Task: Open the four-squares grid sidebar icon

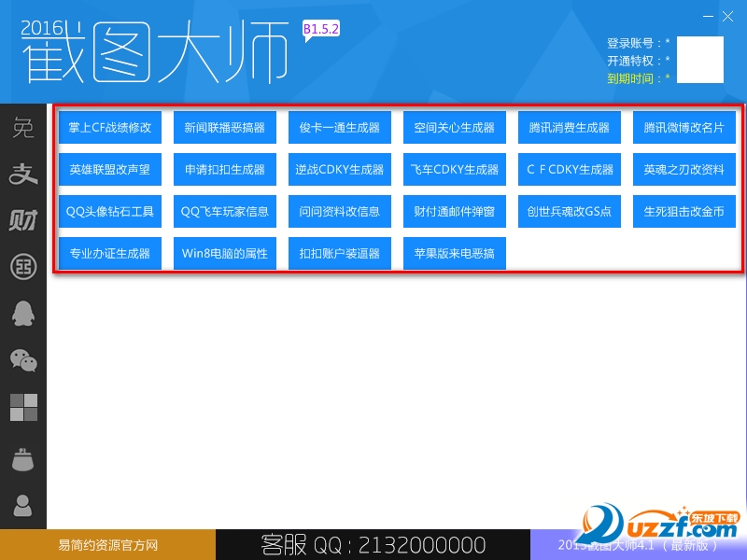Action: pyautogui.click(x=24, y=407)
